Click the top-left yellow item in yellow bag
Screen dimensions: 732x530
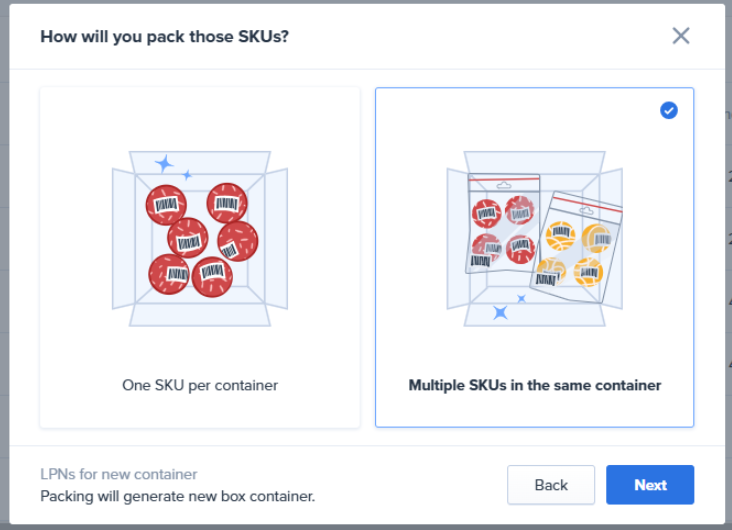click(560, 236)
